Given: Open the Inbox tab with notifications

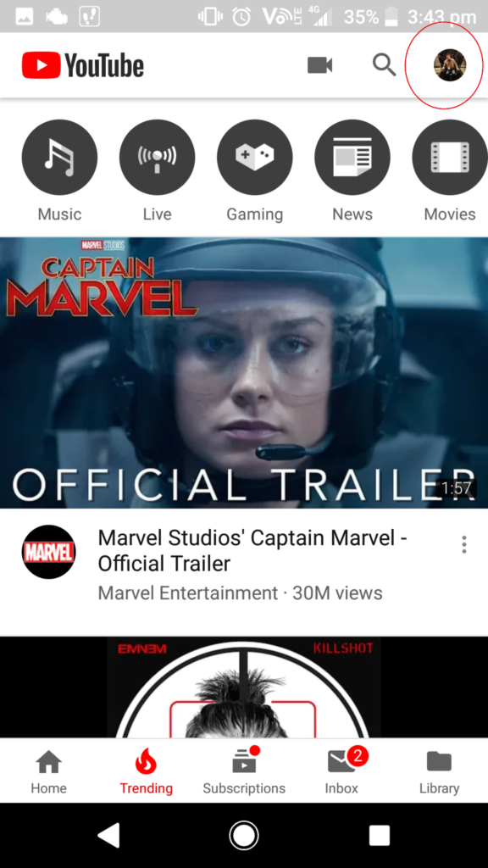Looking at the screenshot, I should 342,771.
